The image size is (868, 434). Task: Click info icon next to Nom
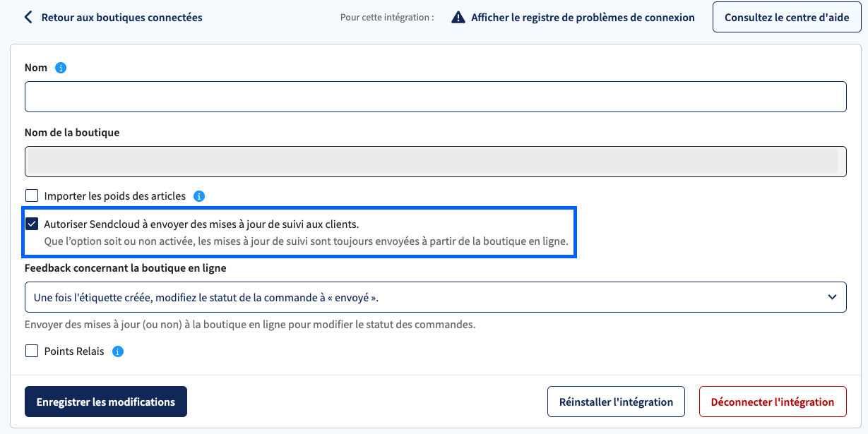tap(61, 68)
